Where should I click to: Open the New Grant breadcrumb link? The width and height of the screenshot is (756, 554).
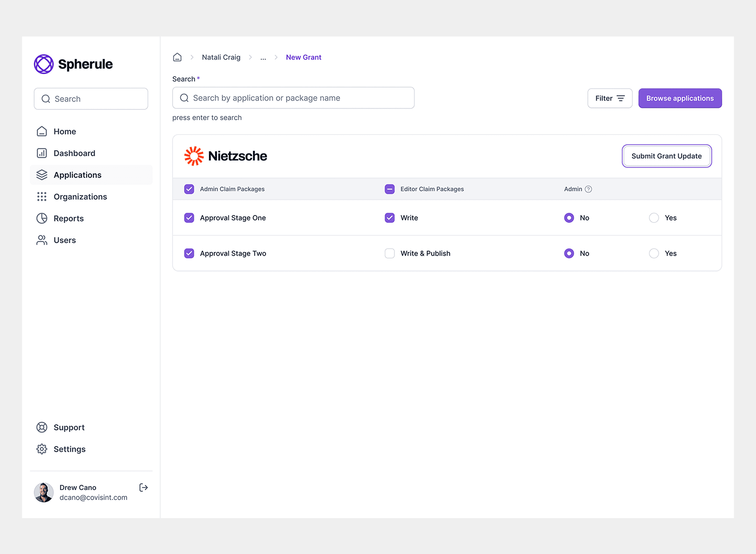click(x=303, y=57)
